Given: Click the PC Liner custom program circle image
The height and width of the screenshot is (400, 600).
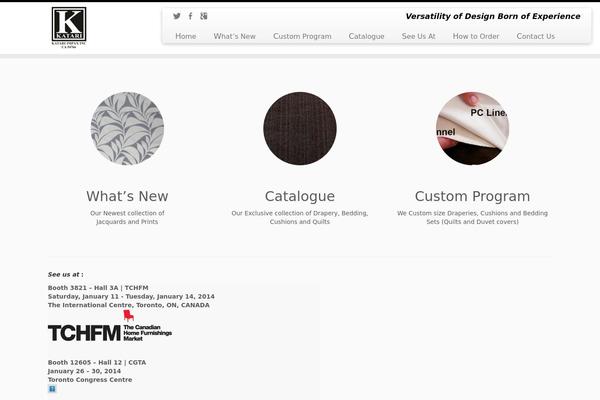Looking at the screenshot, I should pos(472,128).
